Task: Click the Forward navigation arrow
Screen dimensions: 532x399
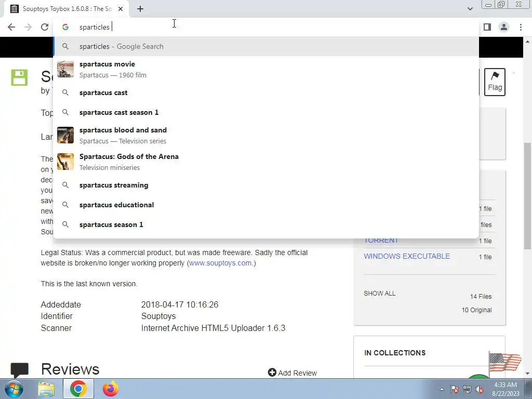Action: (28, 27)
